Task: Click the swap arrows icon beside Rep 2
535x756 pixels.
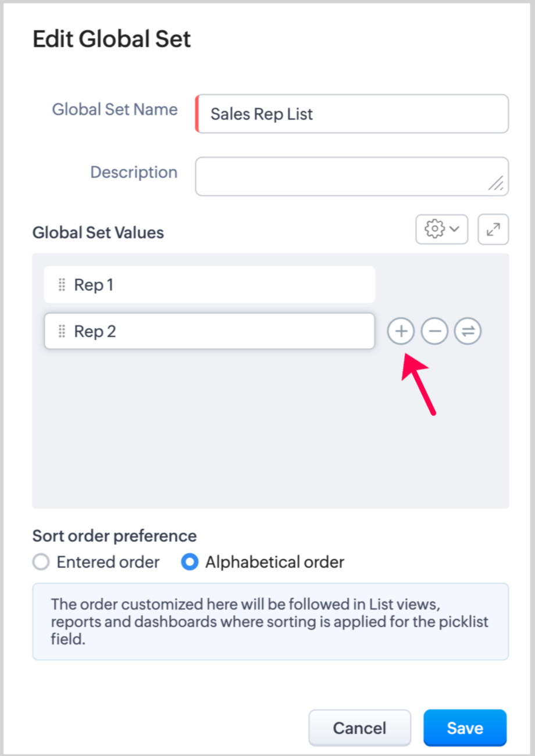Action: [x=468, y=331]
